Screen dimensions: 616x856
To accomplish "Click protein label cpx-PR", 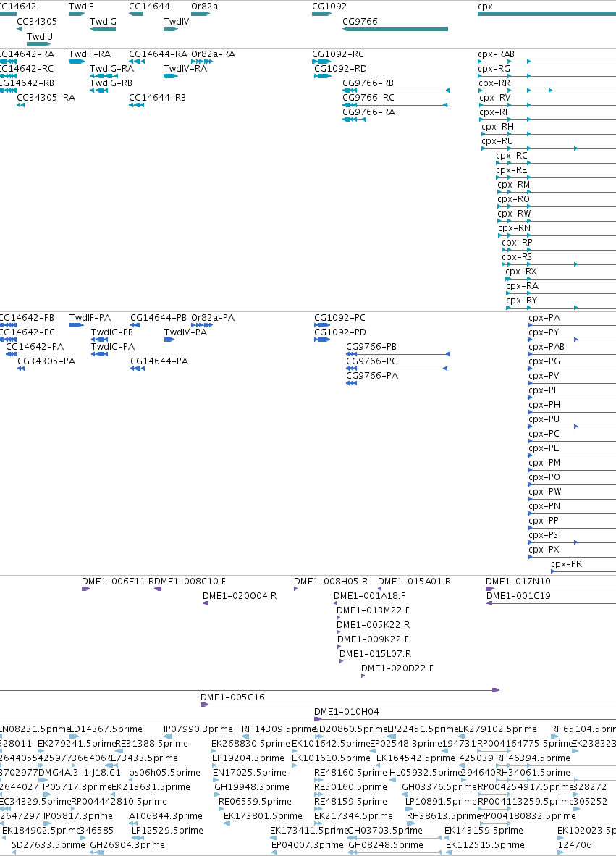I will 566,564.
